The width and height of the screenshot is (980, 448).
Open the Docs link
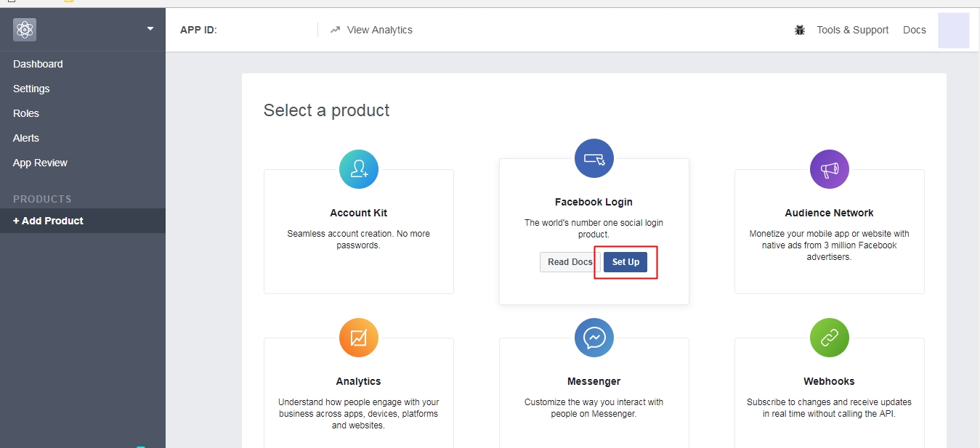pos(915,30)
